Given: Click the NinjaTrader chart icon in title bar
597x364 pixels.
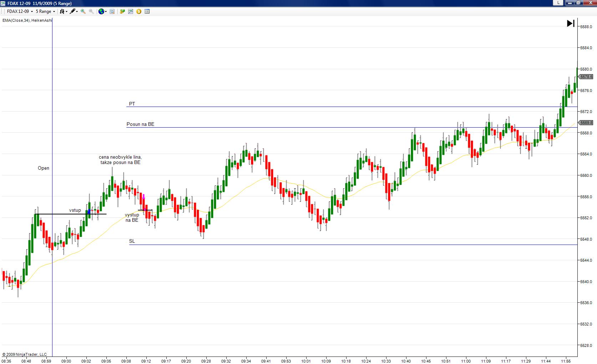Looking at the screenshot, I should pyautogui.click(x=3, y=3).
